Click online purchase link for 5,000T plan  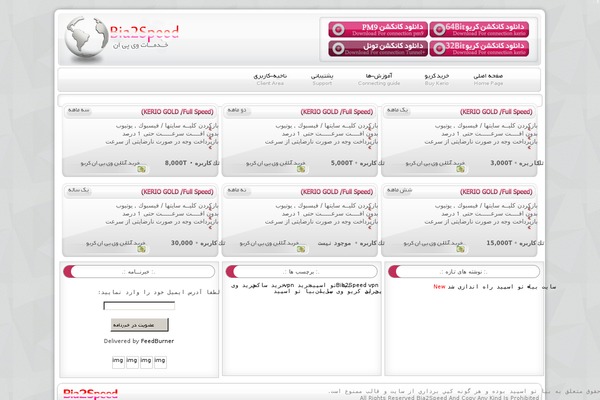(276, 163)
